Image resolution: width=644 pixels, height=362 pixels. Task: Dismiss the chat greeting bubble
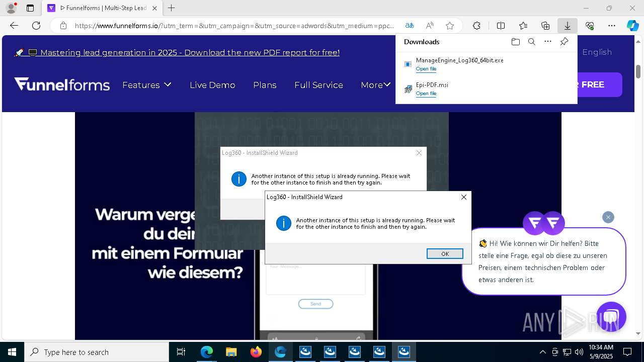[x=608, y=217]
